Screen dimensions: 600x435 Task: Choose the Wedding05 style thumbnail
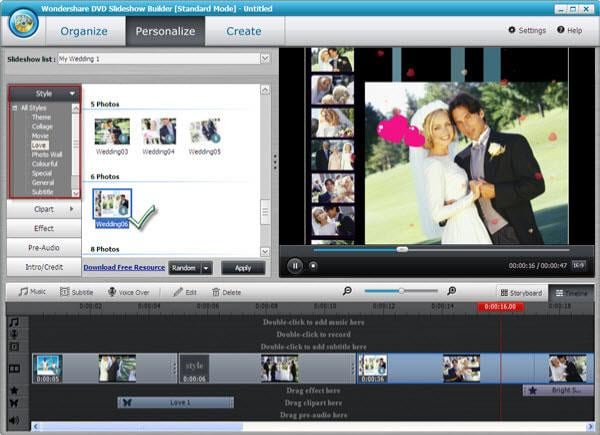point(205,132)
